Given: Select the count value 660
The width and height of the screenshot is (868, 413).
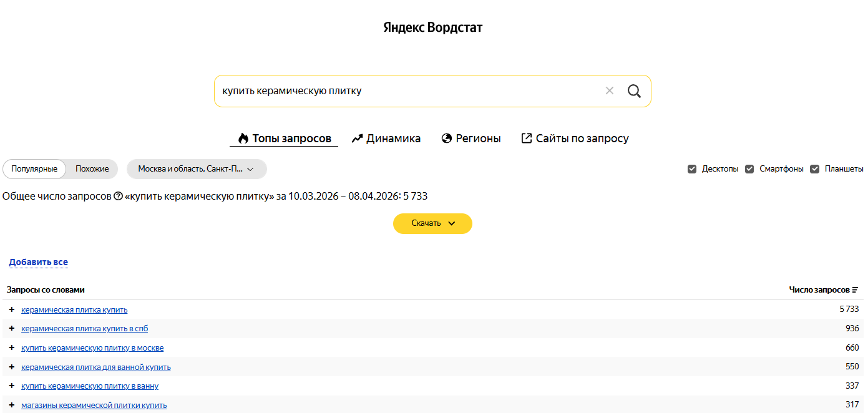Looking at the screenshot, I should click(852, 348).
